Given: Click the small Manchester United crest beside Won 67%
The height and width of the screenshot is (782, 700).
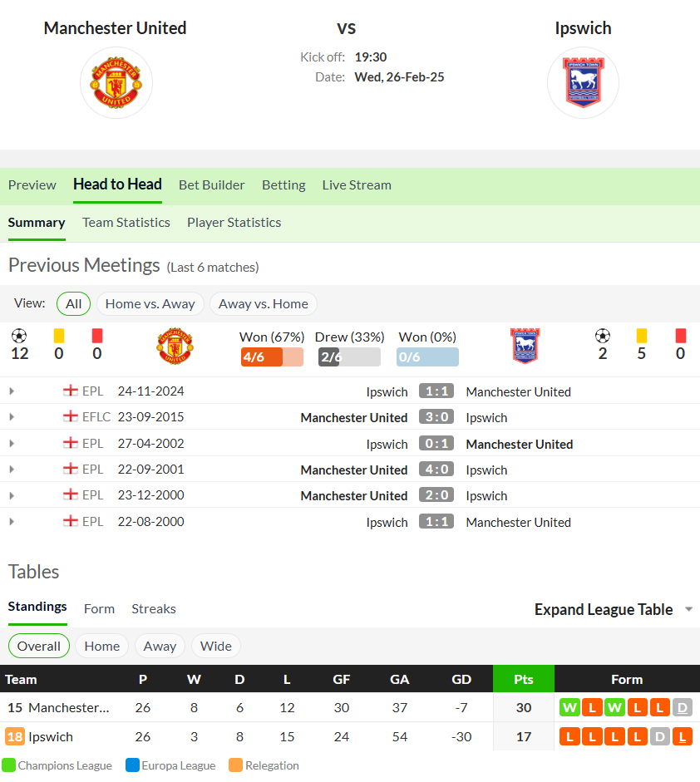Looking at the screenshot, I should tap(175, 346).
